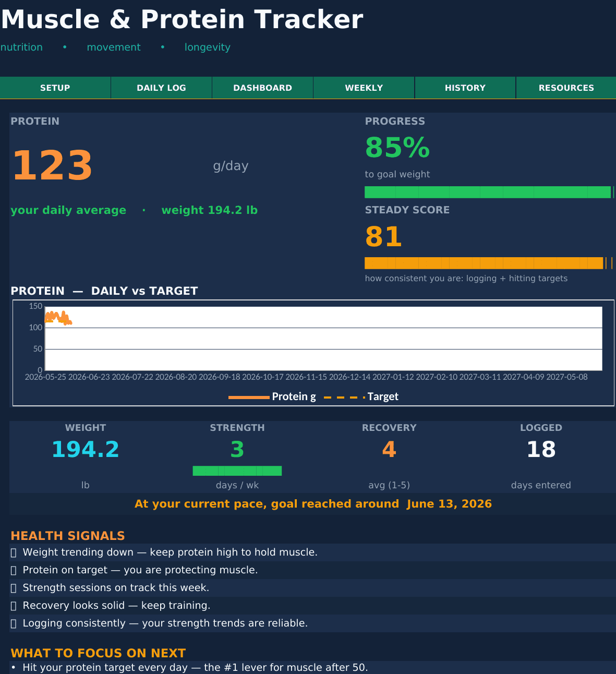The height and width of the screenshot is (674, 616).
Task: Click the HEALTH SIGNALS heading
Action: click(x=68, y=536)
